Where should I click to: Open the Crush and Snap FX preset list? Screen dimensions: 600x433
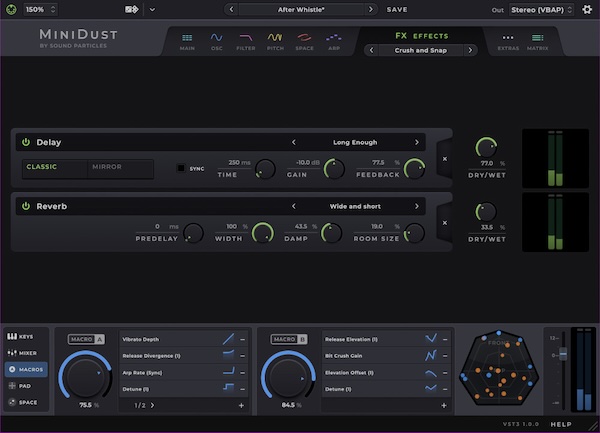click(421, 50)
